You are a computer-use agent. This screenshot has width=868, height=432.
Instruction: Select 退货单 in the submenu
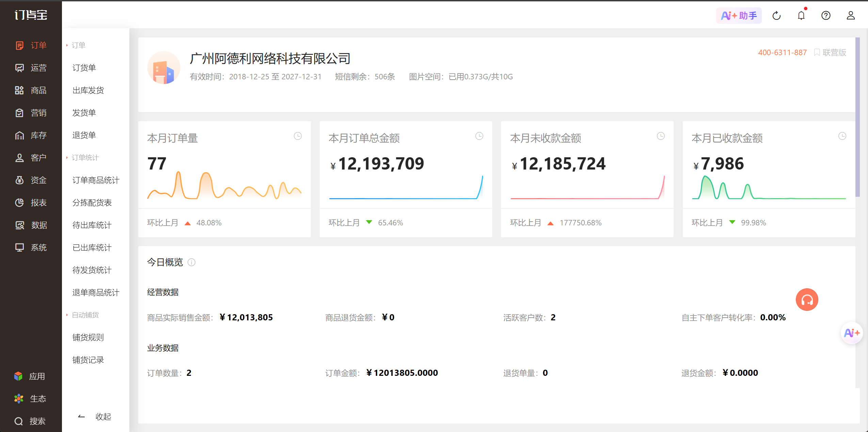tap(84, 135)
